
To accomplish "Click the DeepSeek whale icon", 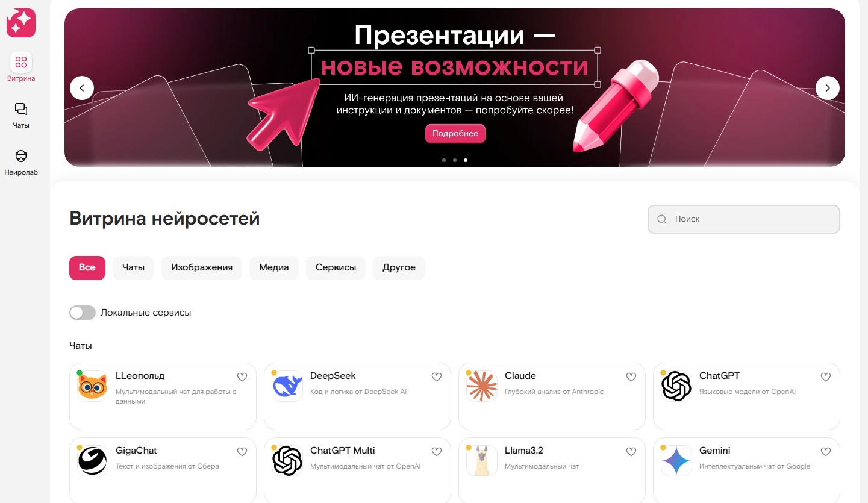I will tap(287, 386).
